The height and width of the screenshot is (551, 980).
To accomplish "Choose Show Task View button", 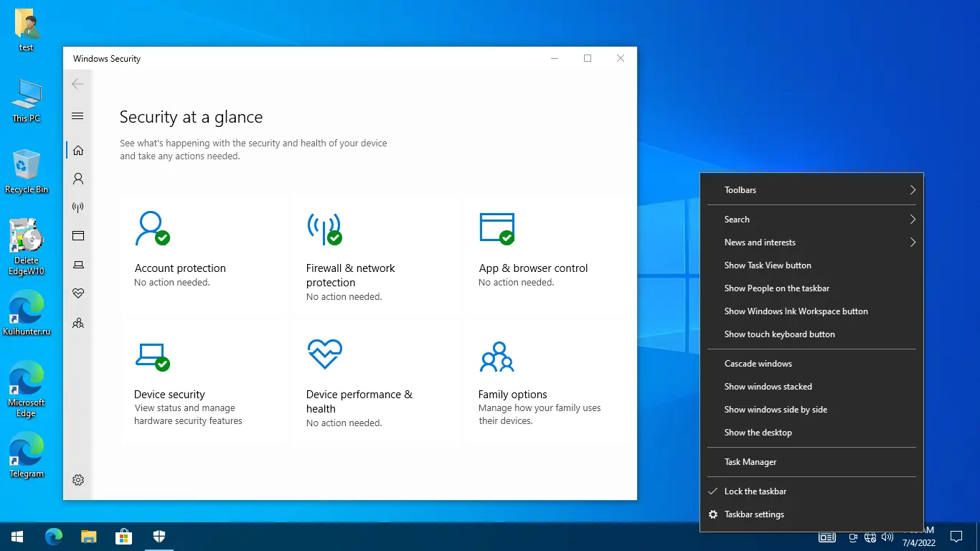I will [811, 265].
